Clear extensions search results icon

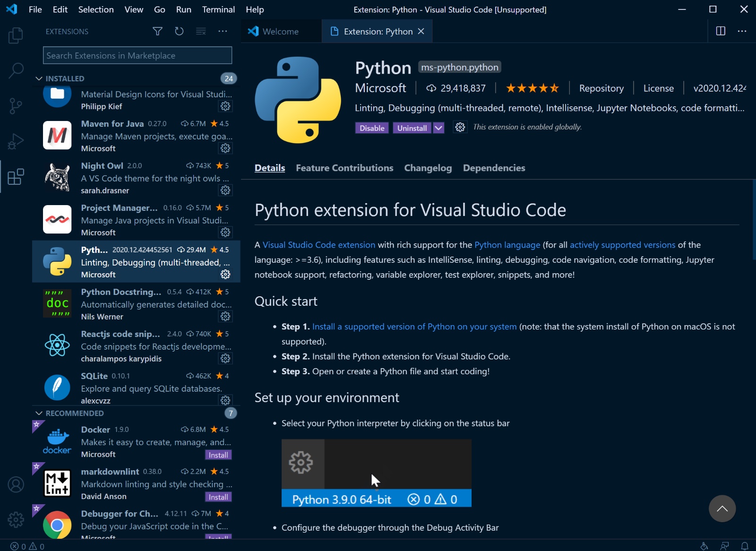click(201, 31)
